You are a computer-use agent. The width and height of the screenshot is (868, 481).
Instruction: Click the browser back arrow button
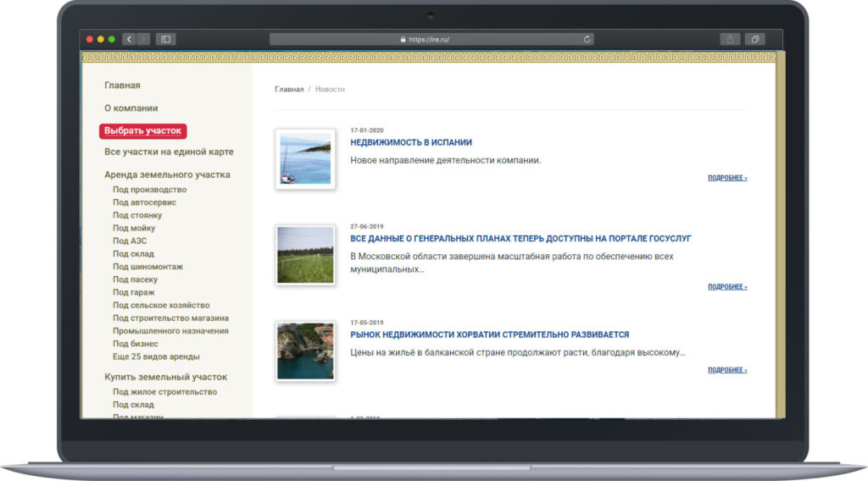tap(129, 39)
